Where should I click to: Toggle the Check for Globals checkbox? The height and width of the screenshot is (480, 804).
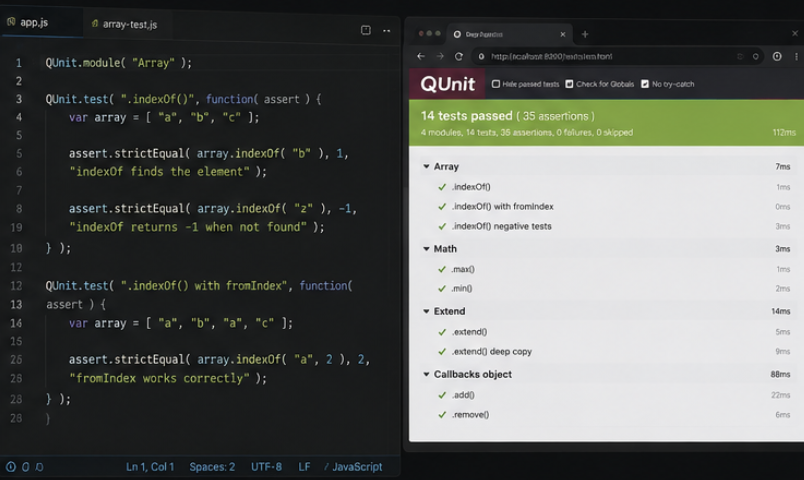(x=569, y=84)
